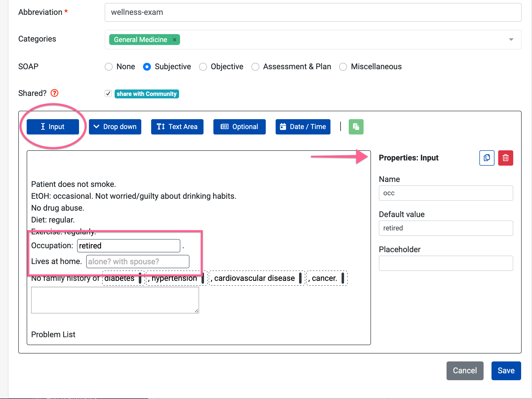532x399 pixels.
Task: Insert an Optional section element
Action: tap(239, 127)
